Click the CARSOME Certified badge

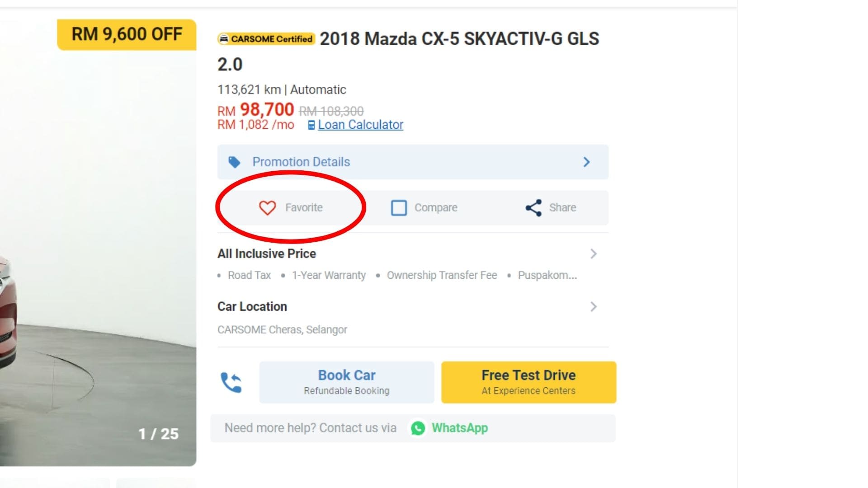(266, 39)
